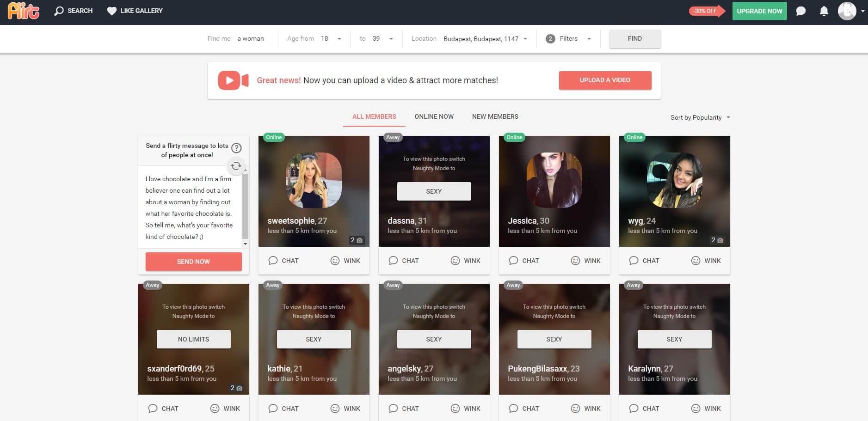Start a chat with kathie
This screenshot has width=868, height=421.
pyautogui.click(x=283, y=409)
